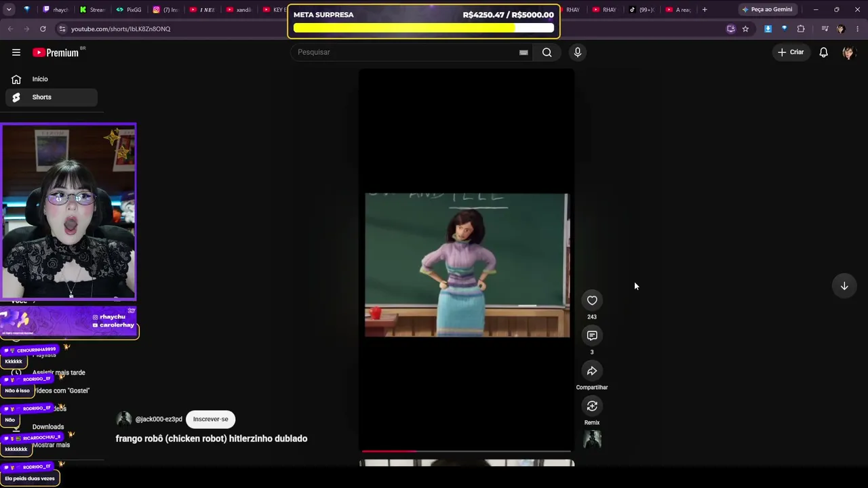Start voice search with the microphone
Image resolution: width=868 pixels, height=488 pixels.
(578, 52)
